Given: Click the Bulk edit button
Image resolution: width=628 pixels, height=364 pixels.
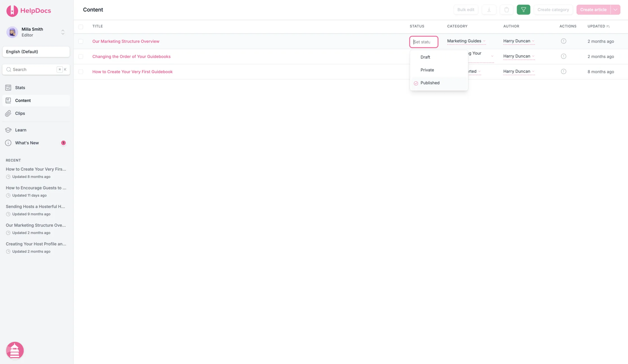Looking at the screenshot, I should [x=466, y=10].
